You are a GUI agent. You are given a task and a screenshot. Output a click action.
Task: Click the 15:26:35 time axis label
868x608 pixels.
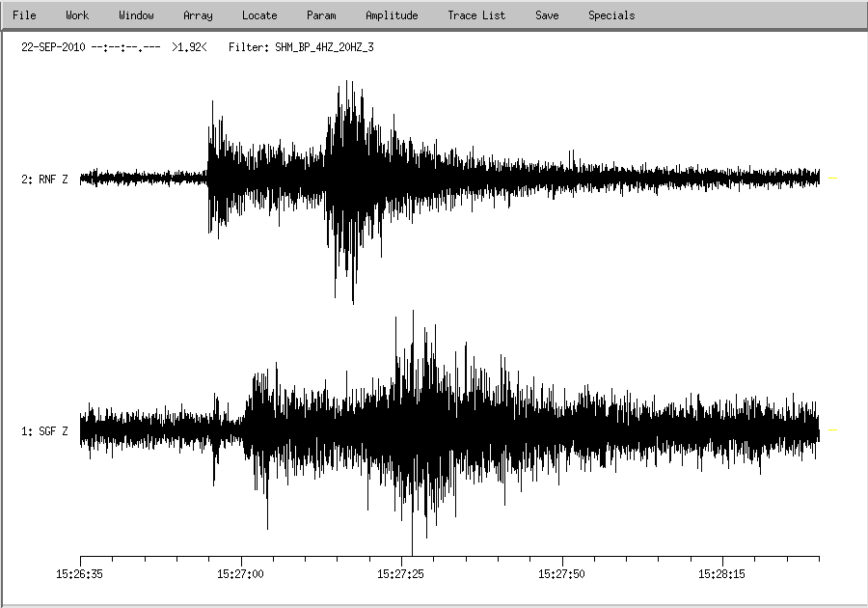[80, 574]
